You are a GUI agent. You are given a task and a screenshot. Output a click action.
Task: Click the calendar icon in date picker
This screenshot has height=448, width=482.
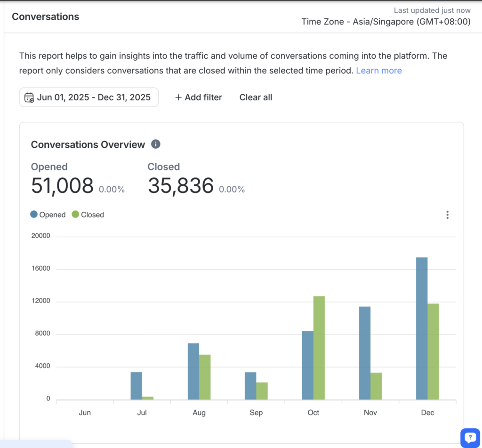(29, 97)
